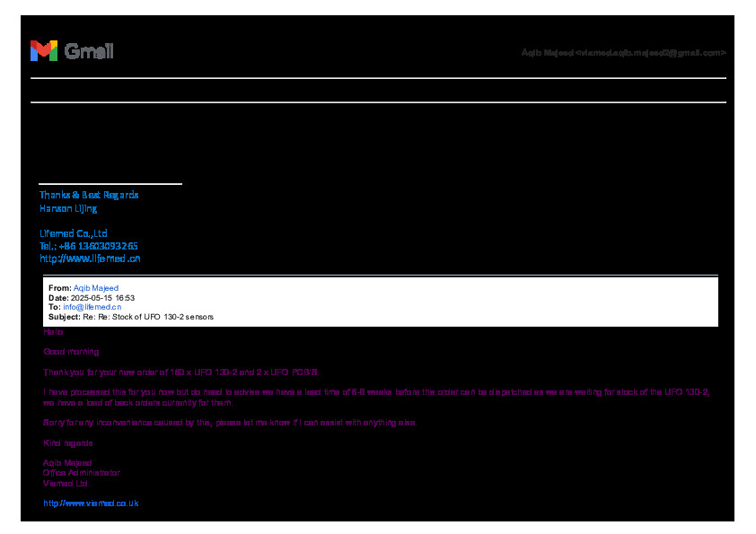Click the subject about UFO 130-2 sensors
This screenshot has width=756, height=534.
coord(148,317)
